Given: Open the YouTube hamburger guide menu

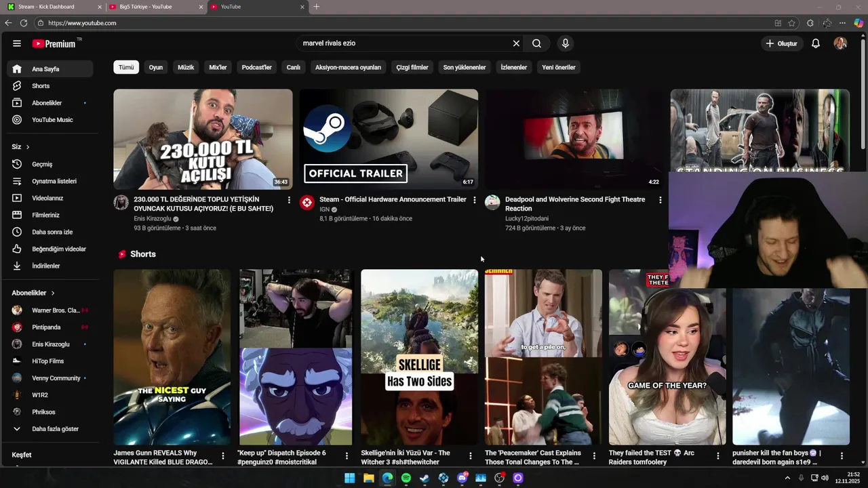Looking at the screenshot, I should (x=16, y=43).
